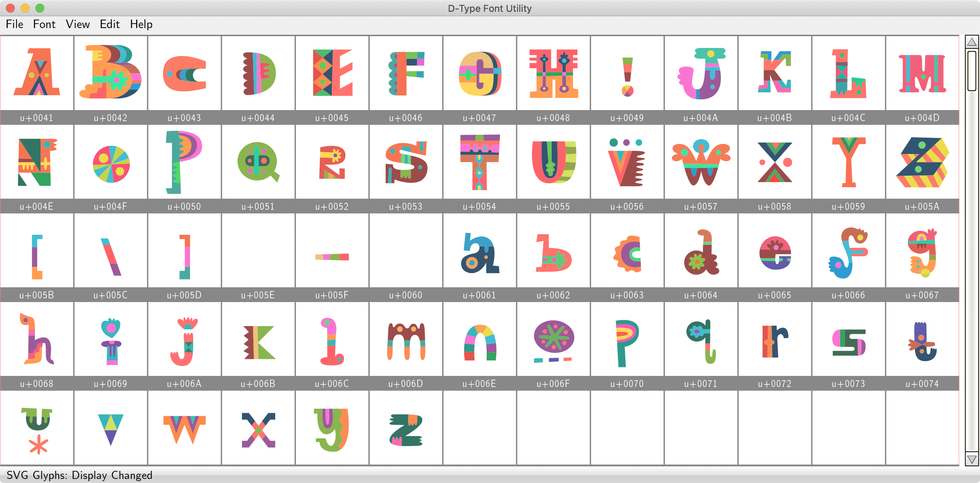
Task: Select the lowercase h glyph at u+0068
Action: coord(37,339)
